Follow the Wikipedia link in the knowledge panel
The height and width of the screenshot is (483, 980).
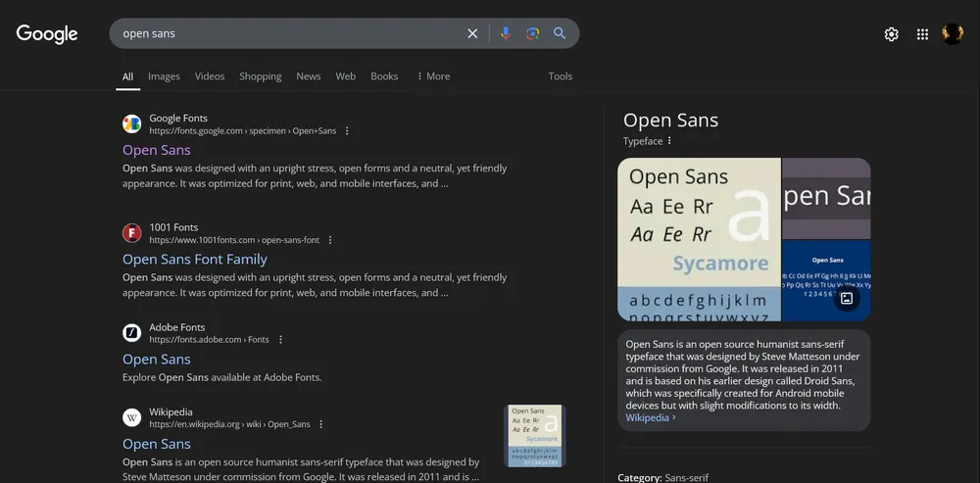coord(650,417)
